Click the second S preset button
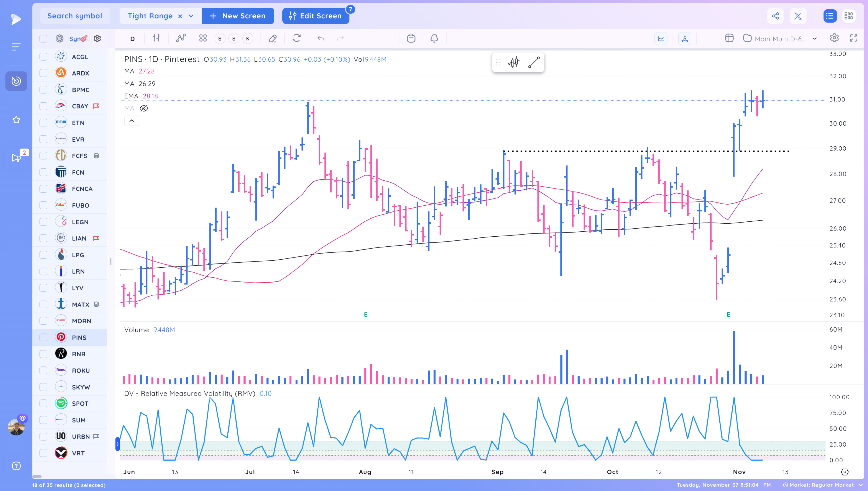 (233, 38)
